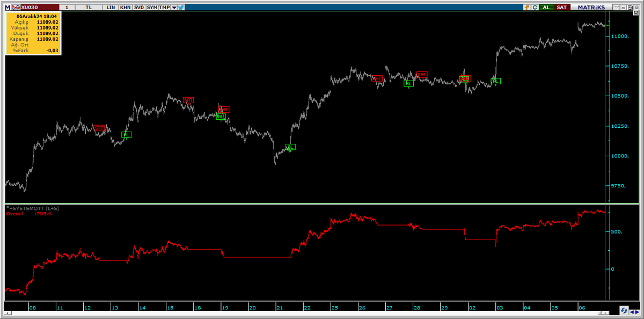Click the Düşük row in info box

point(33,33)
